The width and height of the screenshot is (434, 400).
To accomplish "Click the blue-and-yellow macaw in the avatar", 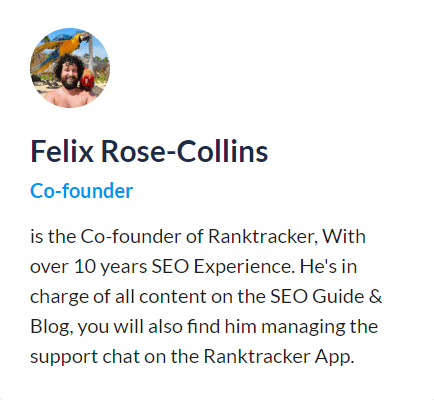I will (x=60, y=48).
